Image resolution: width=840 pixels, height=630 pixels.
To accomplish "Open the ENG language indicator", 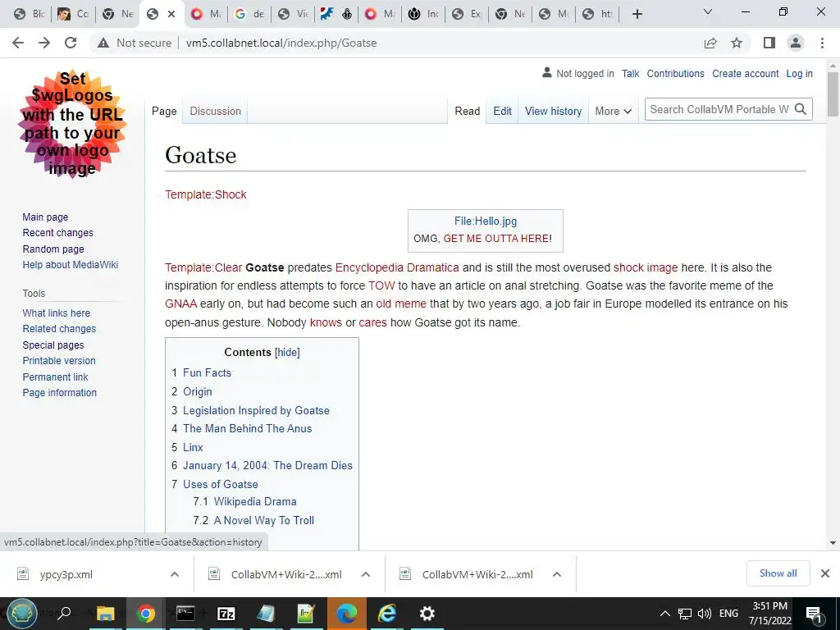I will 728,614.
